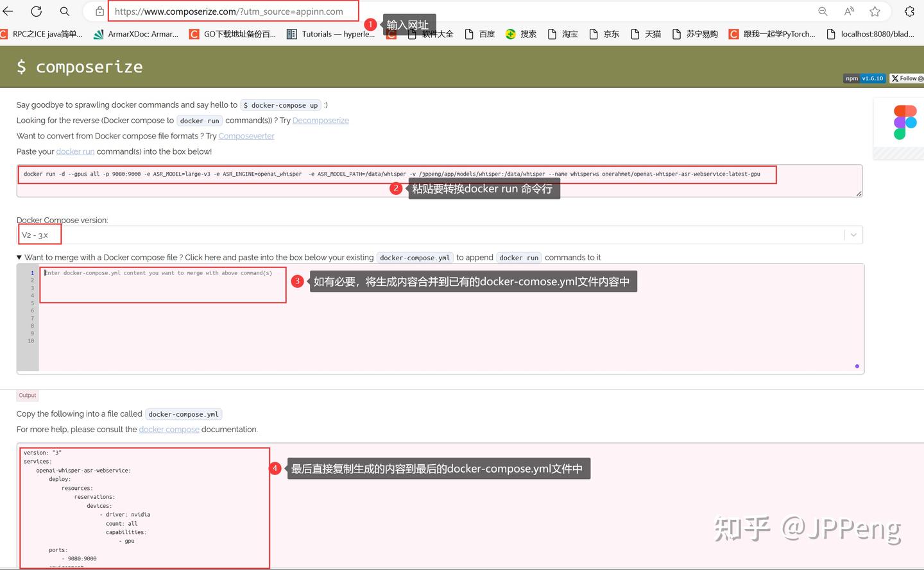Click the zoom-out icon in the address bar

point(822,11)
